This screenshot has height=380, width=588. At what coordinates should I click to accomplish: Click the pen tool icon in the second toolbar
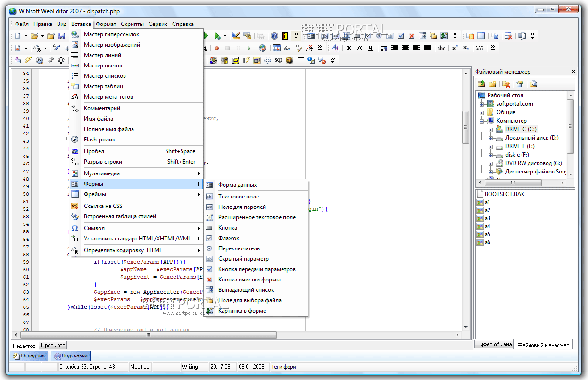(x=57, y=48)
